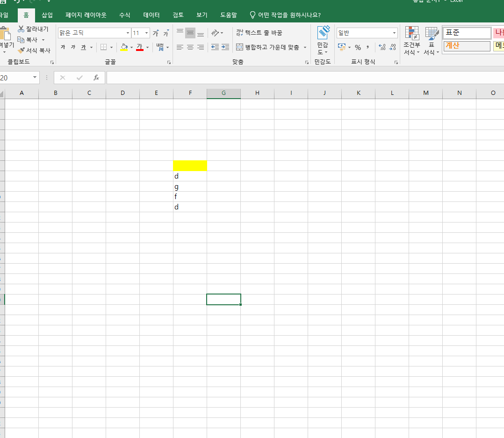This screenshot has height=438, width=504.
Task: Select column G header
Action: (x=223, y=93)
